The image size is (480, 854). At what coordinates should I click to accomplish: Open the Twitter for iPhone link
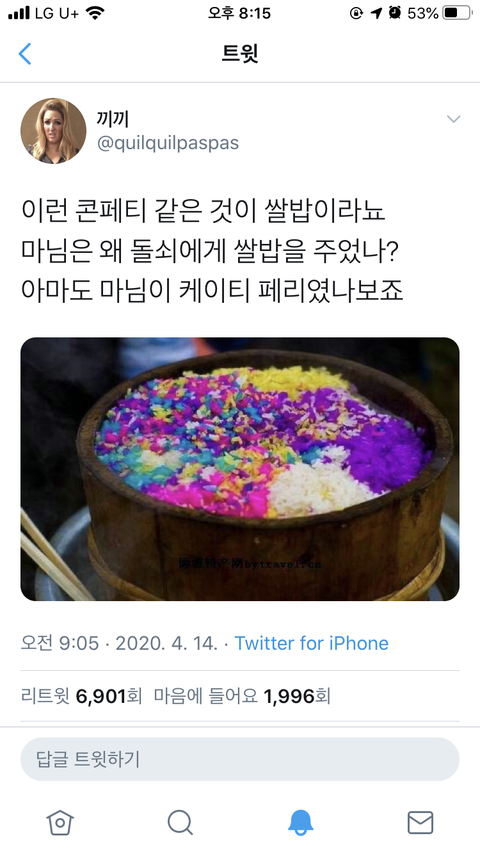pos(312,643)
